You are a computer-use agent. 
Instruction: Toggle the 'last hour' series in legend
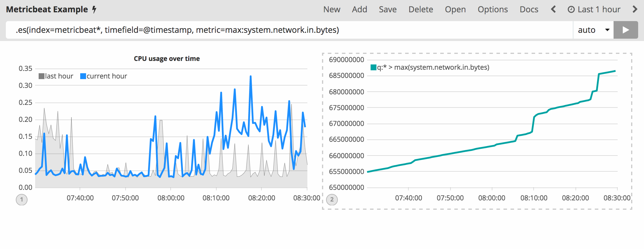(x=56, y=76)
